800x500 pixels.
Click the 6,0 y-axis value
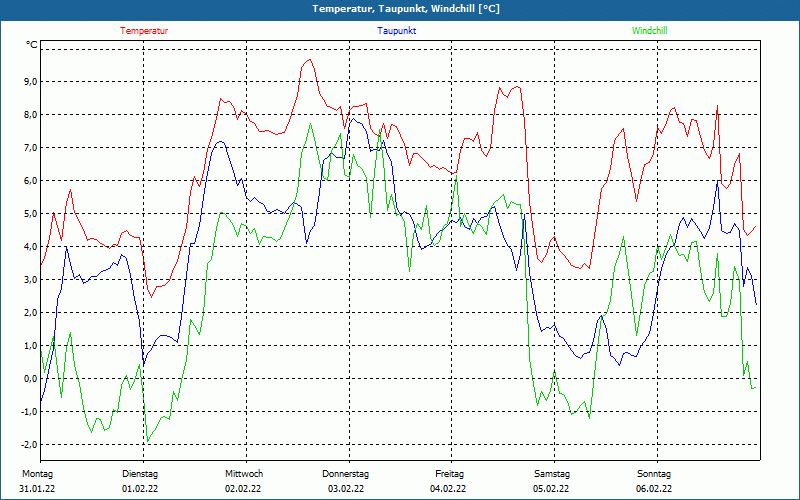tap(31, 181)
